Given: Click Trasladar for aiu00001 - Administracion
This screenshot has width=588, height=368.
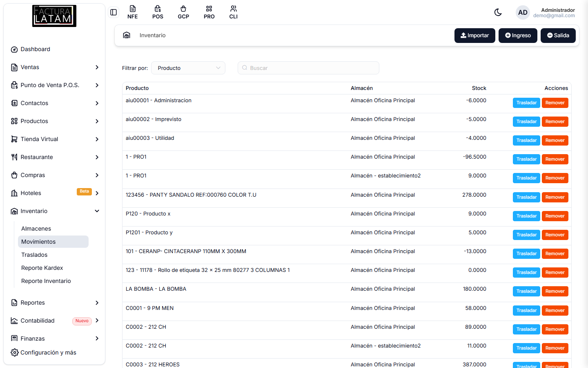Looking at the screenshot, I should [526, 103].
